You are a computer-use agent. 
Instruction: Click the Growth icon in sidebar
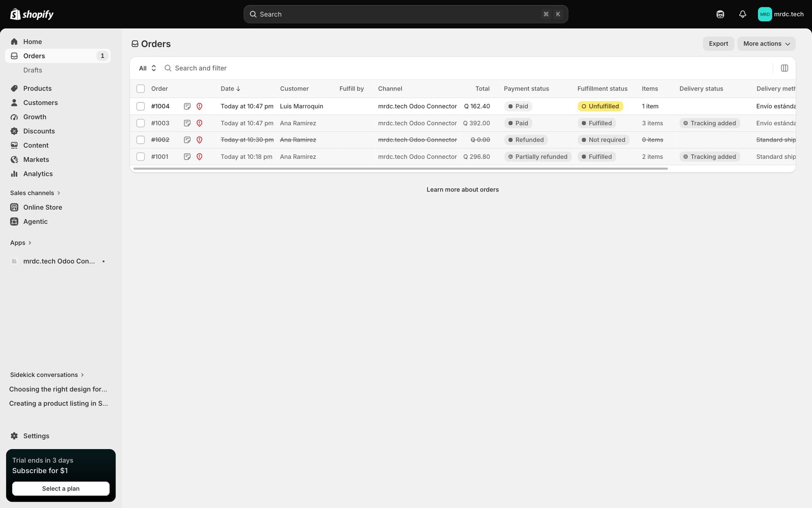[x=14, y=117]
